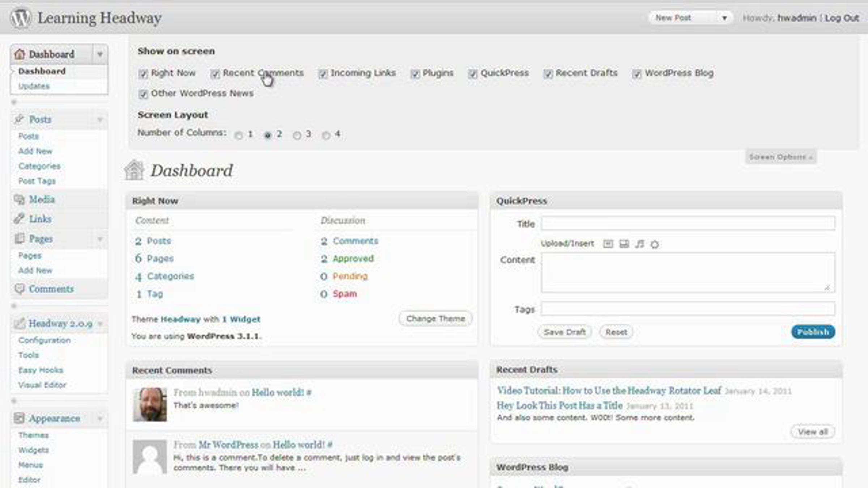Close the Screen Options tab

(x=780, y=157)
